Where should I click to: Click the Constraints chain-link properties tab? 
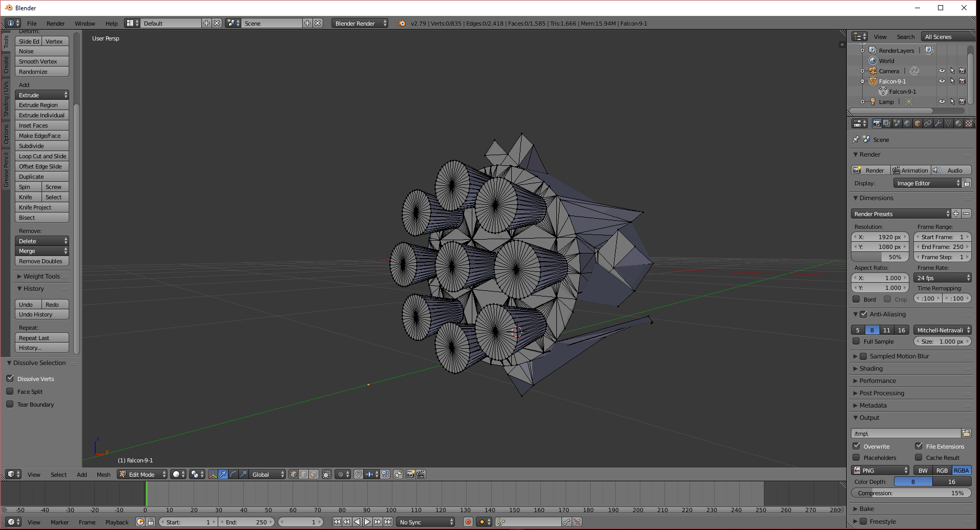click(928, 123)
